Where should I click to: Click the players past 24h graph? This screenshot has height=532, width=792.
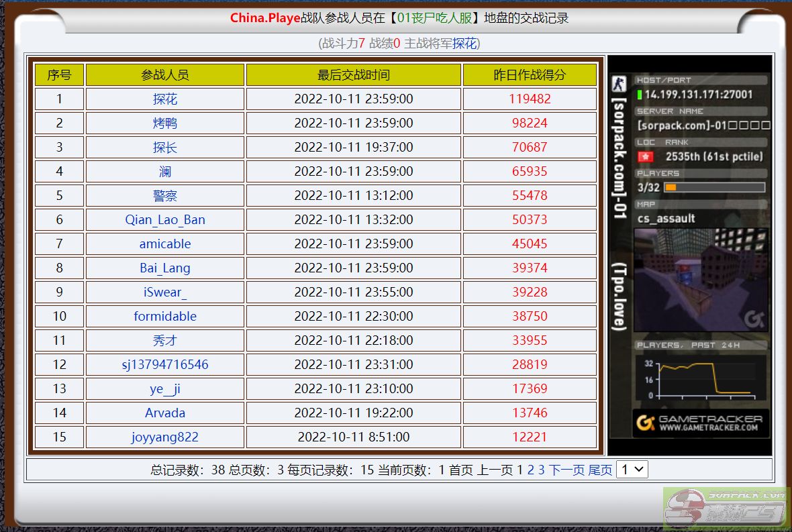(701, 379)
